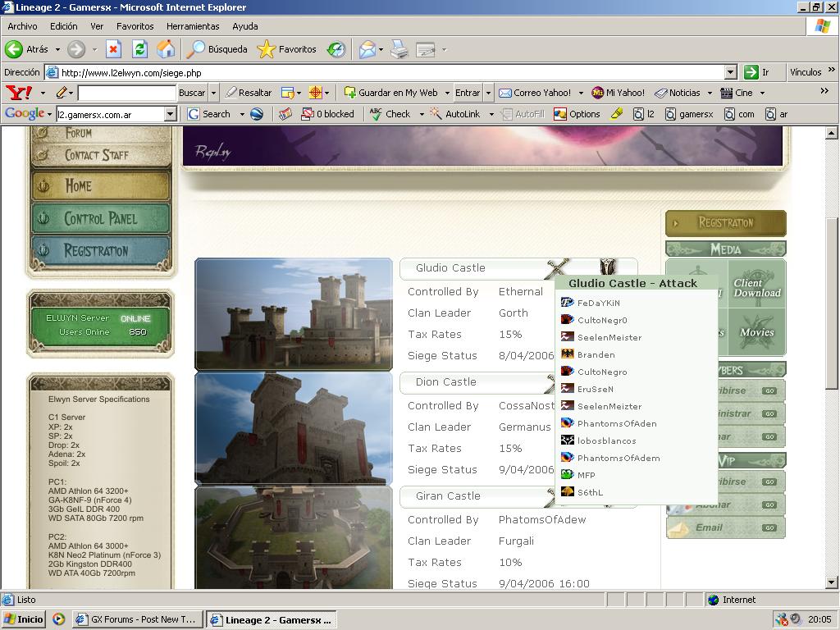This screenshot has width=840, height=630.
Task: Open the Buscar dropdown arrow on Yahoo toolbar
Action: (213, 93)
